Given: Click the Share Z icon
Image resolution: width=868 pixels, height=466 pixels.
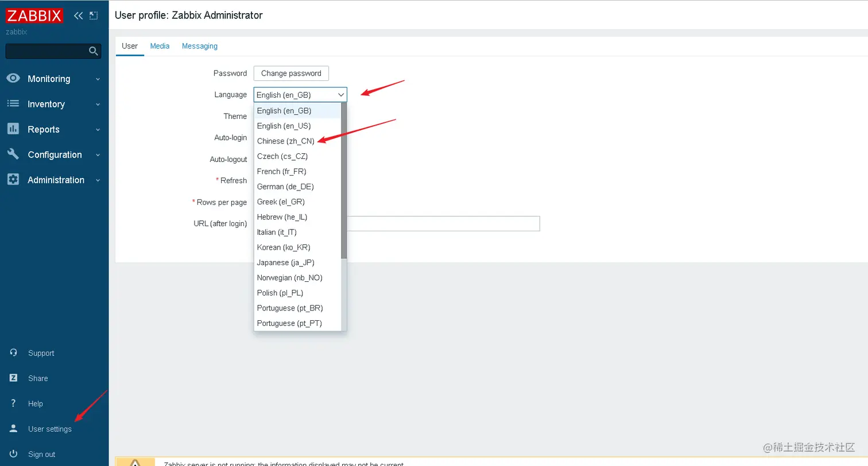Looking at the screenshot, I should click(14, 378).
